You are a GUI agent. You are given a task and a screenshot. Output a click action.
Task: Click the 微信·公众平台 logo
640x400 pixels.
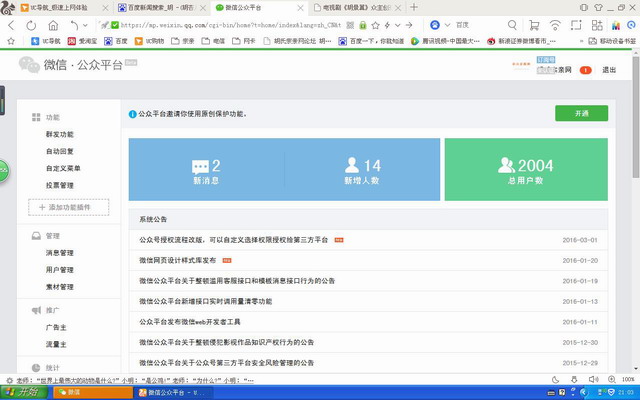[x=78, y=64]
